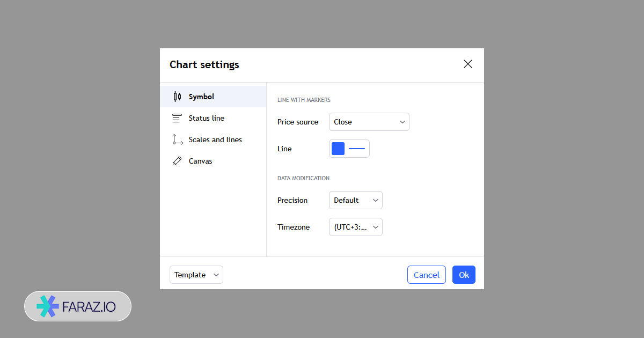Open the Timezone dropdown showing UTC+3

[x=355, y=227]
